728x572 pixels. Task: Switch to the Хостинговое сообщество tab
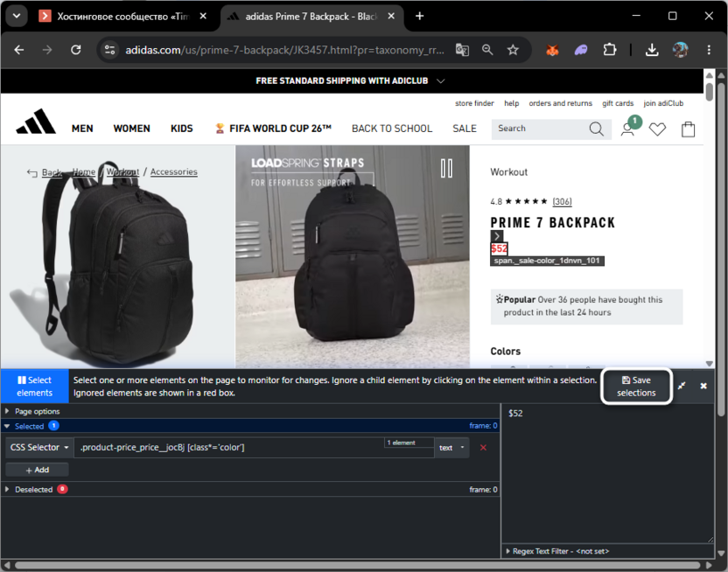[x=123, y=17]
